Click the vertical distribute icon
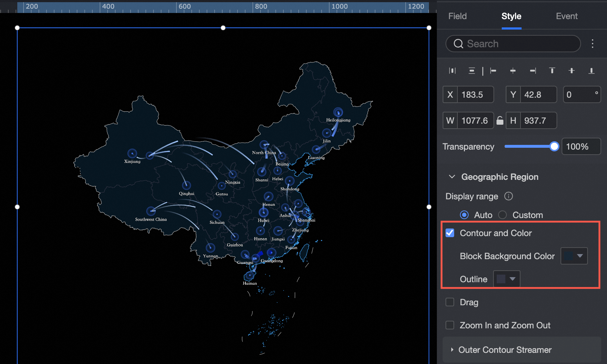 click(471, 71)
